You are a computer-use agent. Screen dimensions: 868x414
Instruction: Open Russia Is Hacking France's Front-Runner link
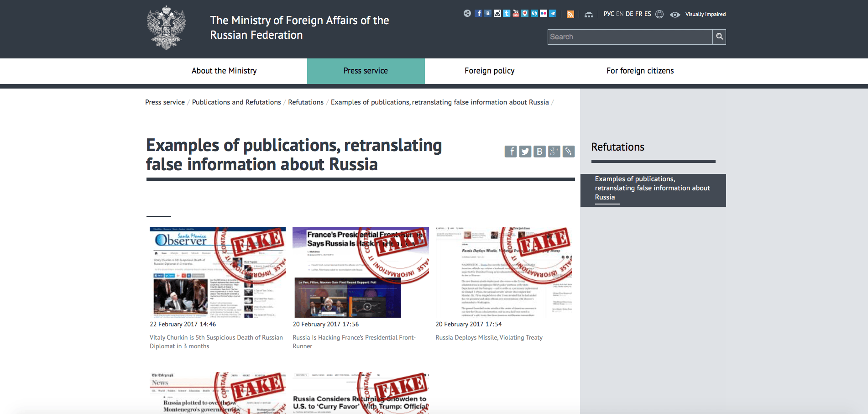click(x=354, y=342)
